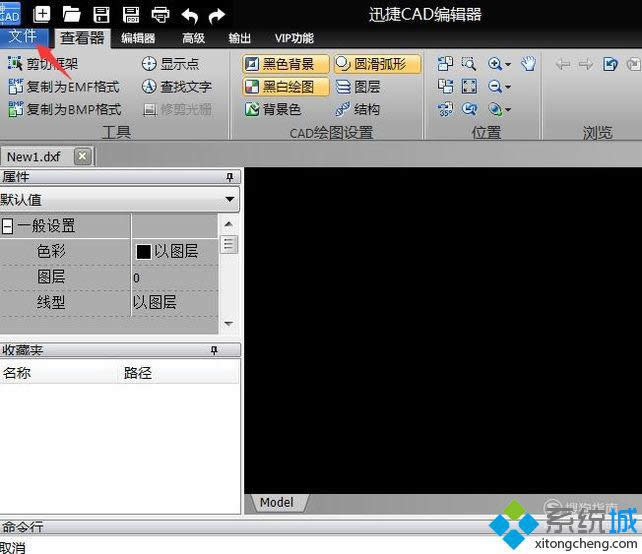
Task: Open the 背景色 color chooser
Action: 273,109
